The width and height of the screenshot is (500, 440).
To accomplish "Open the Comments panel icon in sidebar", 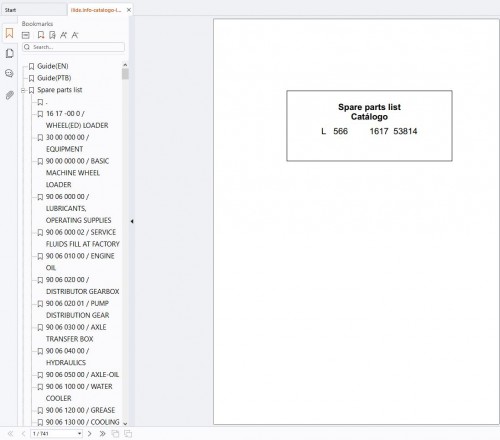I will [x=9, y=73].
